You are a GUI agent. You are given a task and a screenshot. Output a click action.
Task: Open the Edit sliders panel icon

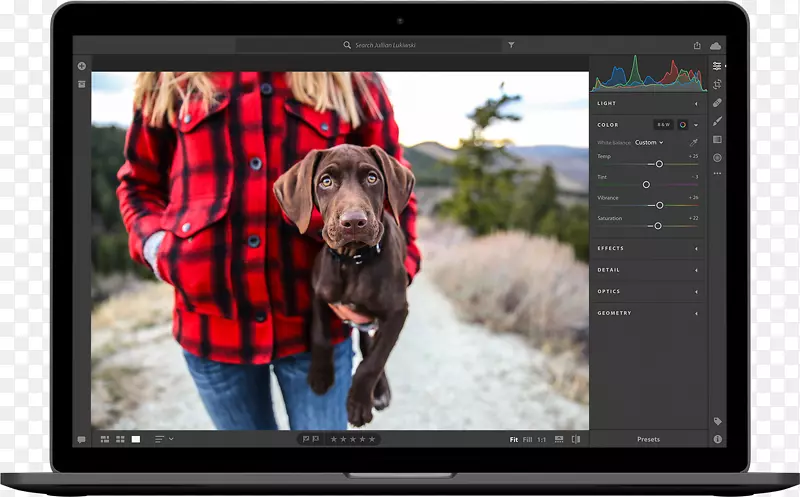tap(717, 66)
